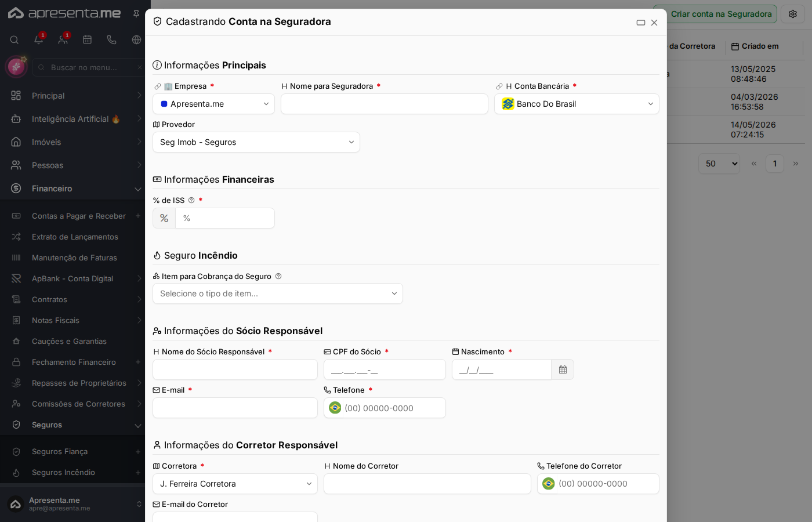The height and width of the screenshot is (522, 812).
Task: Click the plus icon beside Contas a Pagar e Receber
Action: (x=138, y=216)
